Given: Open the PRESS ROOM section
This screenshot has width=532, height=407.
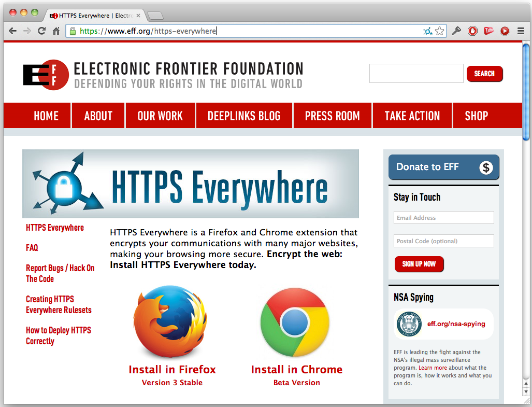Looking at the screenshot, I should [x=333, y=116].
